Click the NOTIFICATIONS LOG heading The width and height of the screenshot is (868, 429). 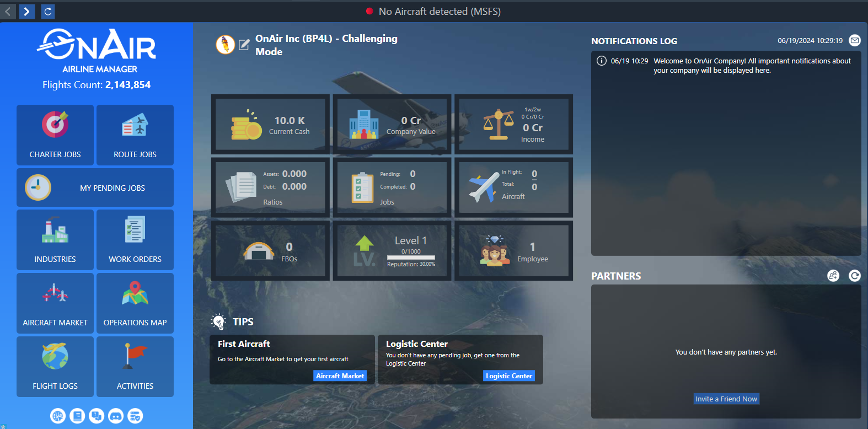pyautogui.click(x=634, y=41)
